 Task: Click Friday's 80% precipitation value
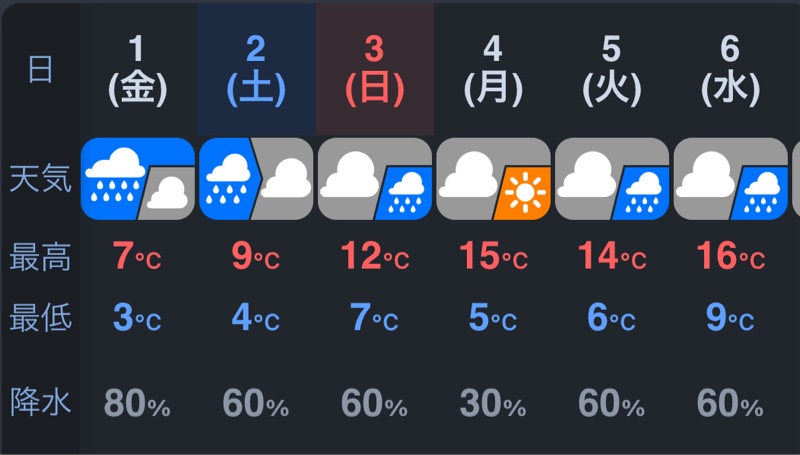(137, 403)
